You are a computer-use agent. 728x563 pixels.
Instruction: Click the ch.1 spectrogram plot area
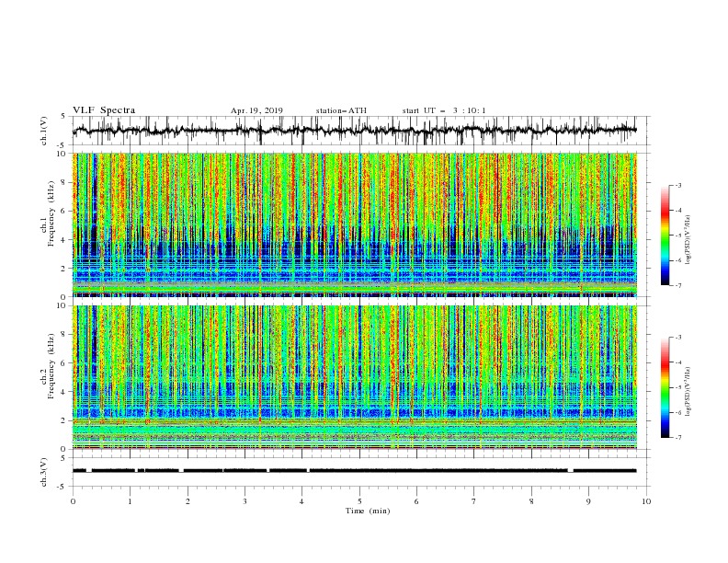[x=355, y=224]
